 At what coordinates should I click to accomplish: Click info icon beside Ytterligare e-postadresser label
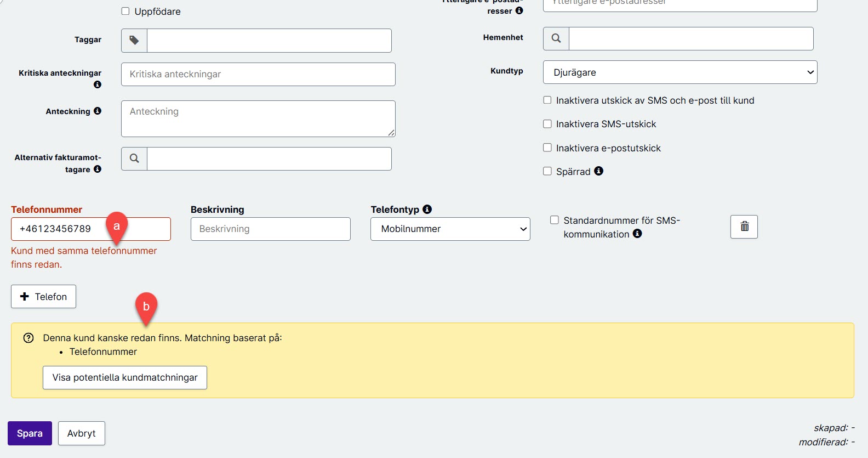[519, 10]
